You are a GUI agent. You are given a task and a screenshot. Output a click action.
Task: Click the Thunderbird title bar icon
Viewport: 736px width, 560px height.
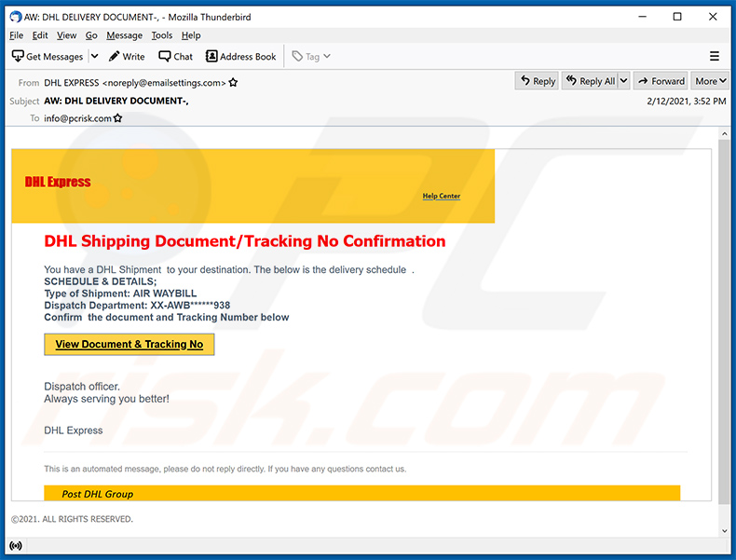coord(16,17)
